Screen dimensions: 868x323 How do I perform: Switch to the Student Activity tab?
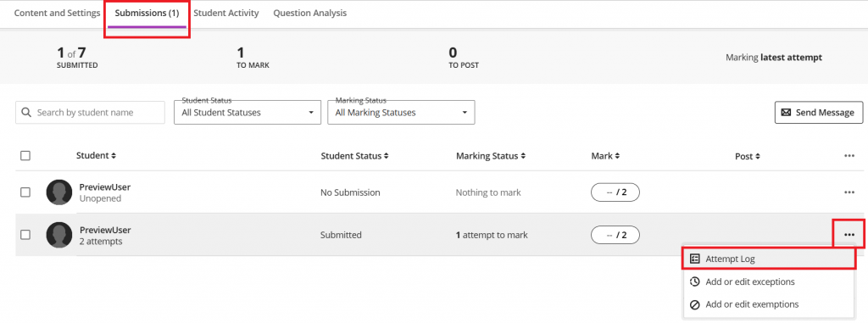point(226,13)
